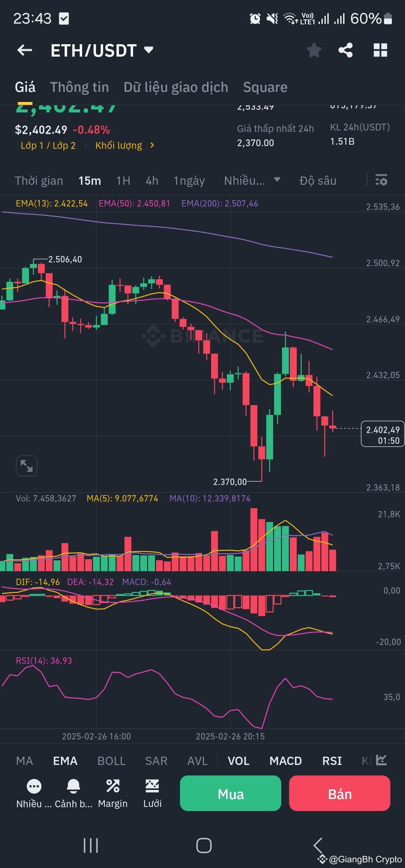
Task: Expand the chart to fullscreen
Action: (26, 465)
